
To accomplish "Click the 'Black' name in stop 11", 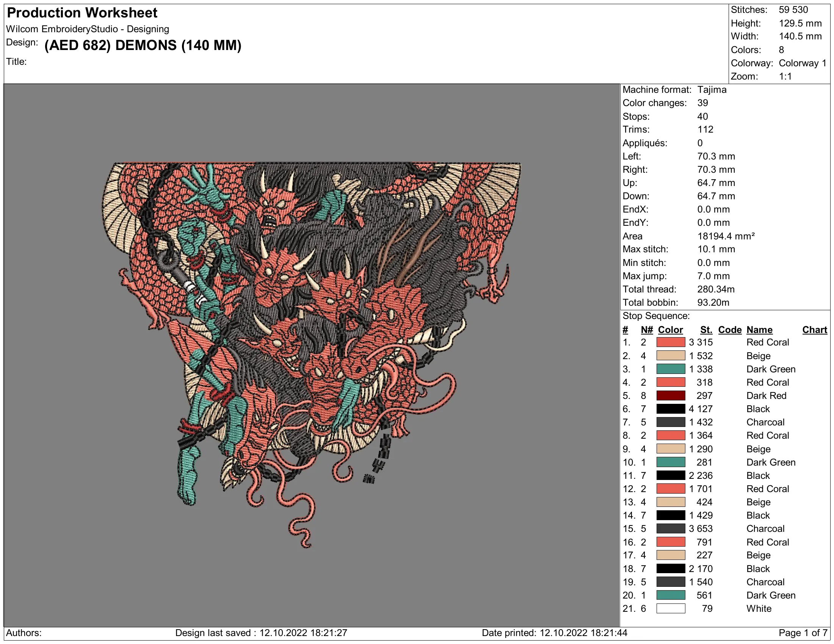I will pyautogui.click(x=758, y=475).
